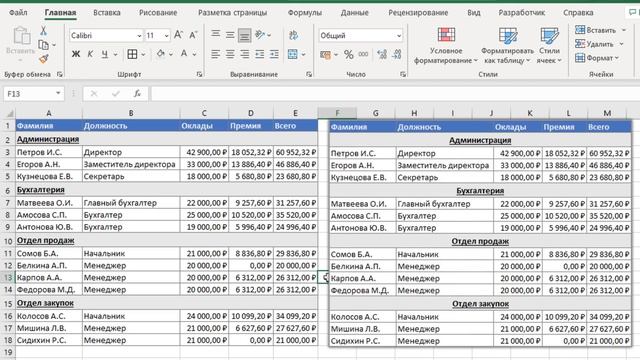Open the Формат cells menu

coord(597,58)
